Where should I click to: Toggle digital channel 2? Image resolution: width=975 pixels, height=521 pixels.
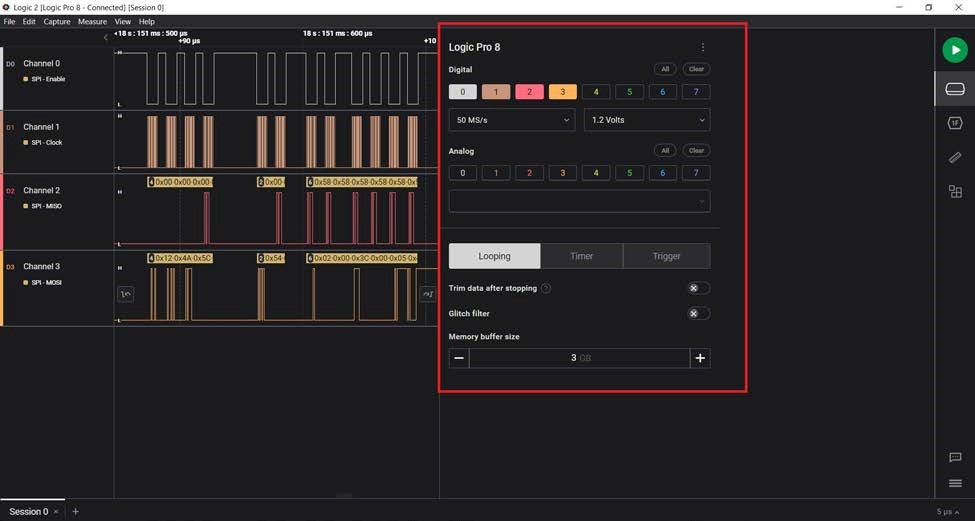tap(529, 92)
